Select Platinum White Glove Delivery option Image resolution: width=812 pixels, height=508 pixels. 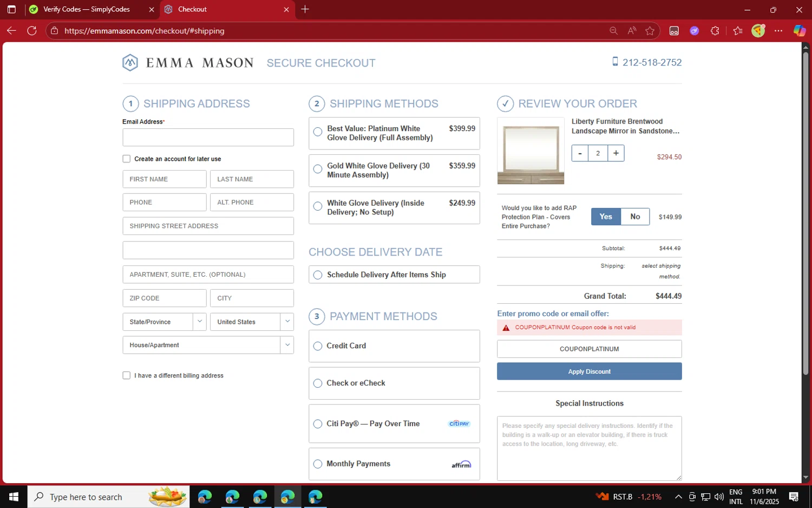pos(318,132)
